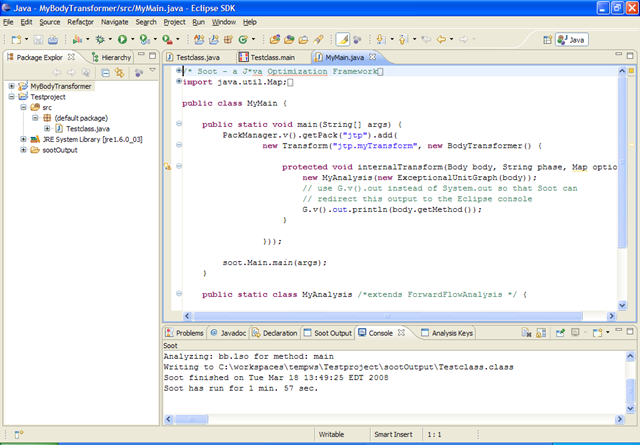Screen dimensions: 640x445
Task: Toggle Mark Occurrences highlighter button
Action: coord(343,40)
